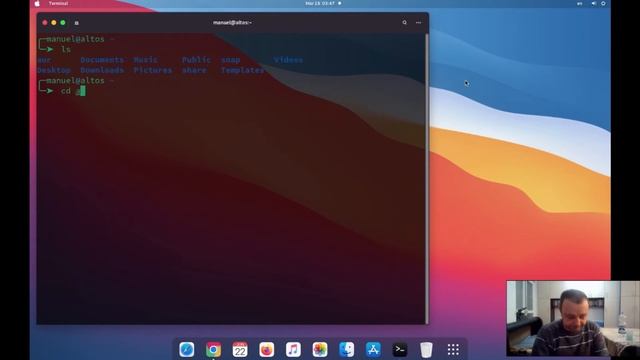
Task: Open the Photos app in dock
Action: click(x=320, y=349)
